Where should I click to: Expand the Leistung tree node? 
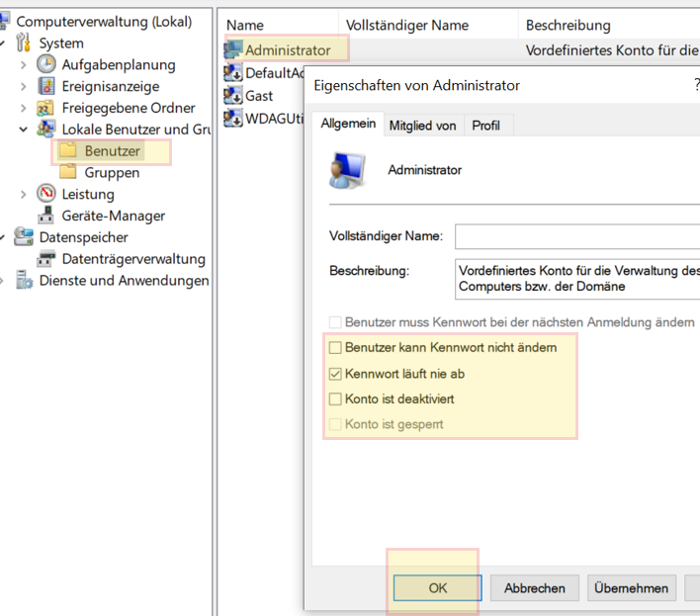coord(24,194)
